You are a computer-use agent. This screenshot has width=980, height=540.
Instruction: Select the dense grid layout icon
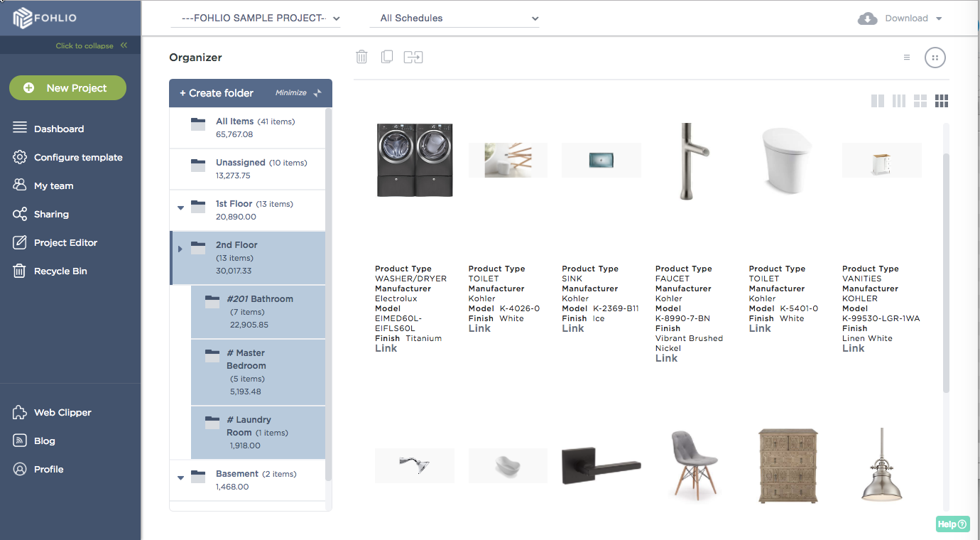(x=942, y=101)
